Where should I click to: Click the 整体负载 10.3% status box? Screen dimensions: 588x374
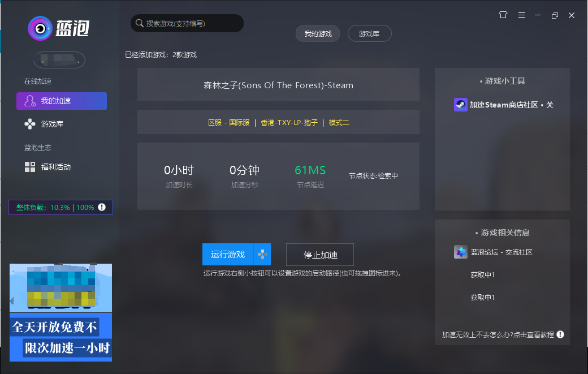(60, 208)
